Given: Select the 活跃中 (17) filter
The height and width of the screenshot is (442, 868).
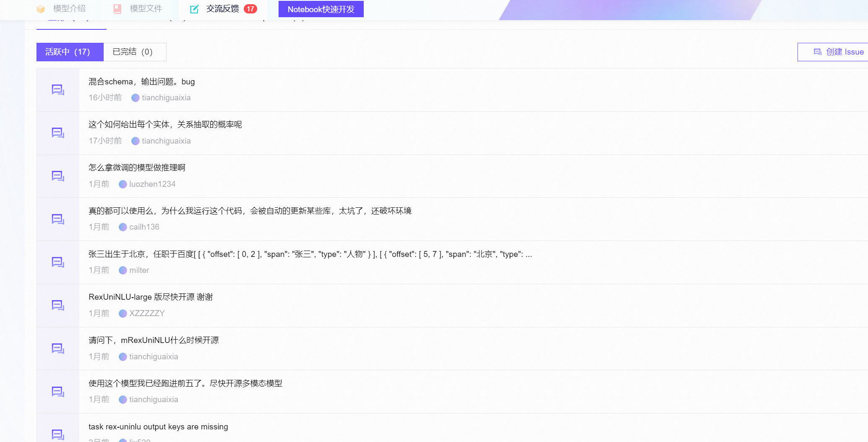Looking at the screenshot, I should [x=69, y=52].
